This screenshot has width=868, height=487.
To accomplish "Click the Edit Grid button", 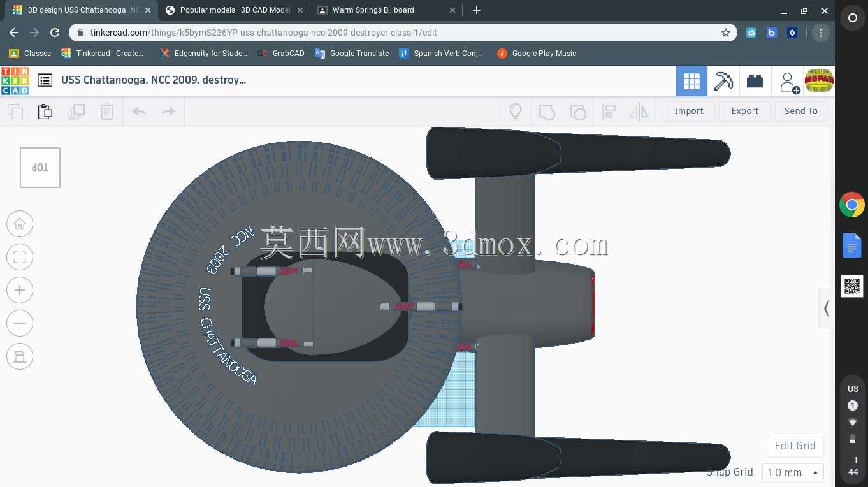I will (795, 446).
